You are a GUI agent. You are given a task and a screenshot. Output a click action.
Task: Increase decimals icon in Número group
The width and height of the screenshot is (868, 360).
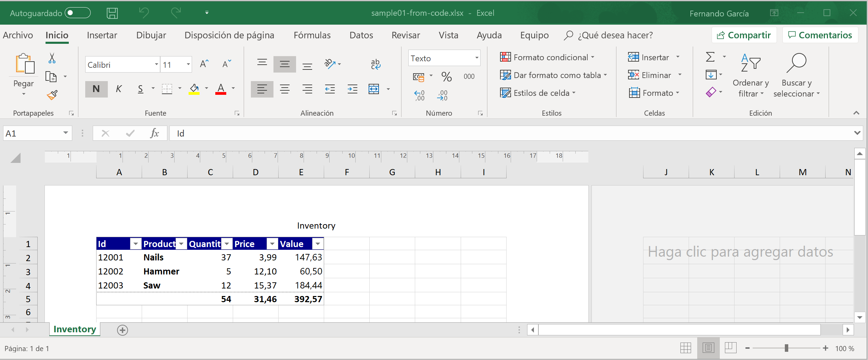[419, 95]
